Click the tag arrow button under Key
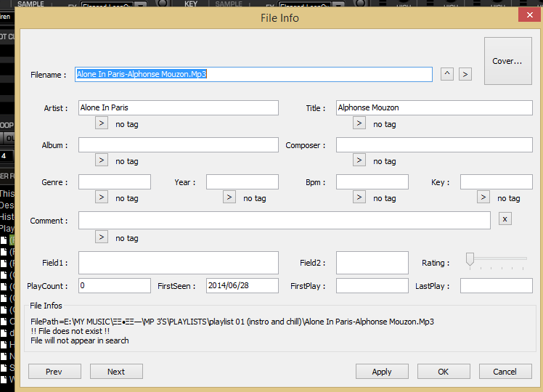 click(x=483, y=197)
